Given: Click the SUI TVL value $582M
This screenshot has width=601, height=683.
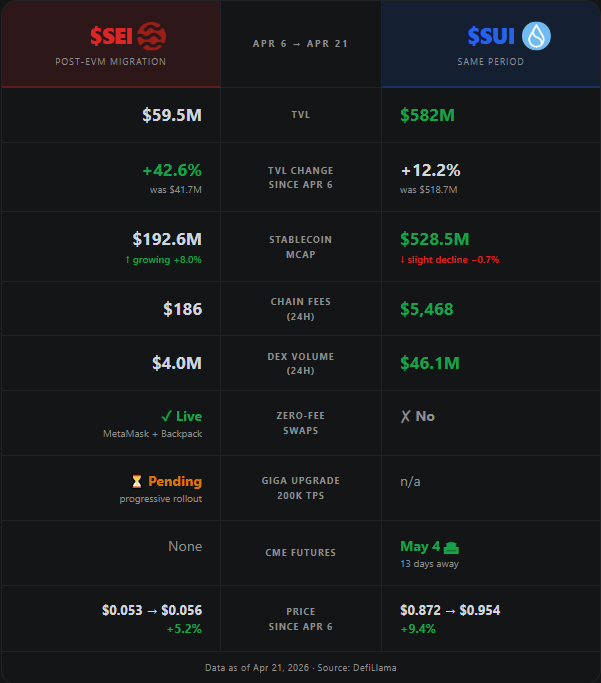Looking at the screenshot, I should pos(427,115).
